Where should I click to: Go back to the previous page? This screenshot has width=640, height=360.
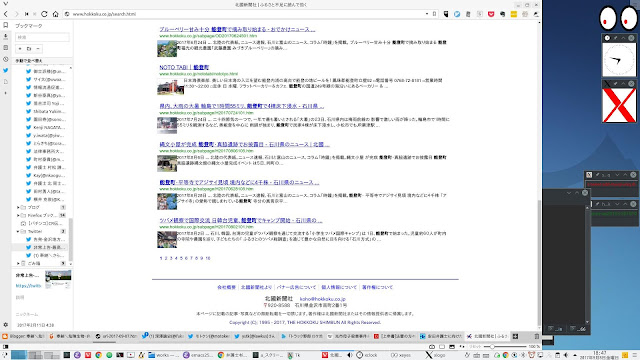point(6,14)
